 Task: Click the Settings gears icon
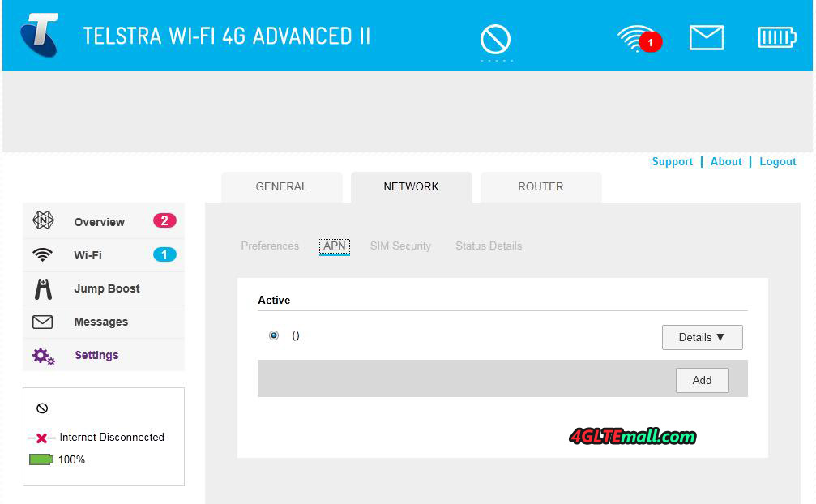43,355
